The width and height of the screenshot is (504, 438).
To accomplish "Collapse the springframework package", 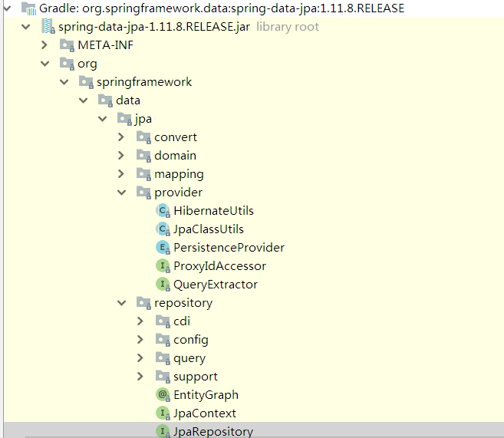I will click(x=64, y=82).
